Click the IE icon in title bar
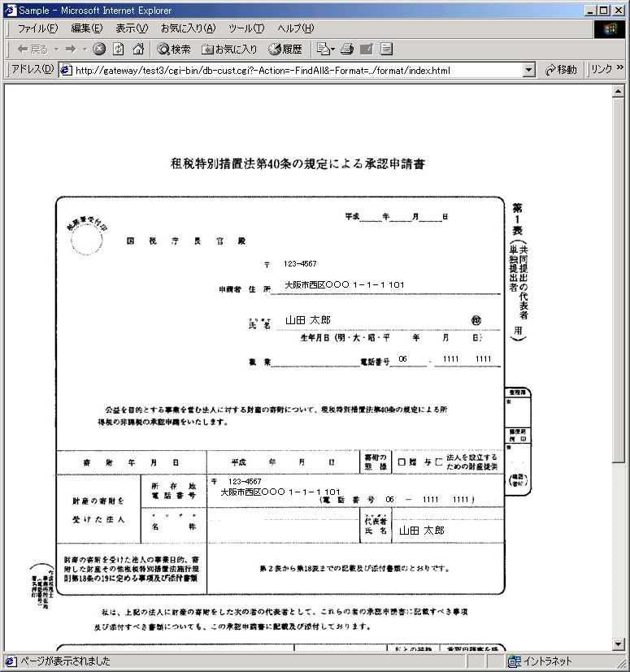This screenshot has height=672, width=630. tap(11, 10)
